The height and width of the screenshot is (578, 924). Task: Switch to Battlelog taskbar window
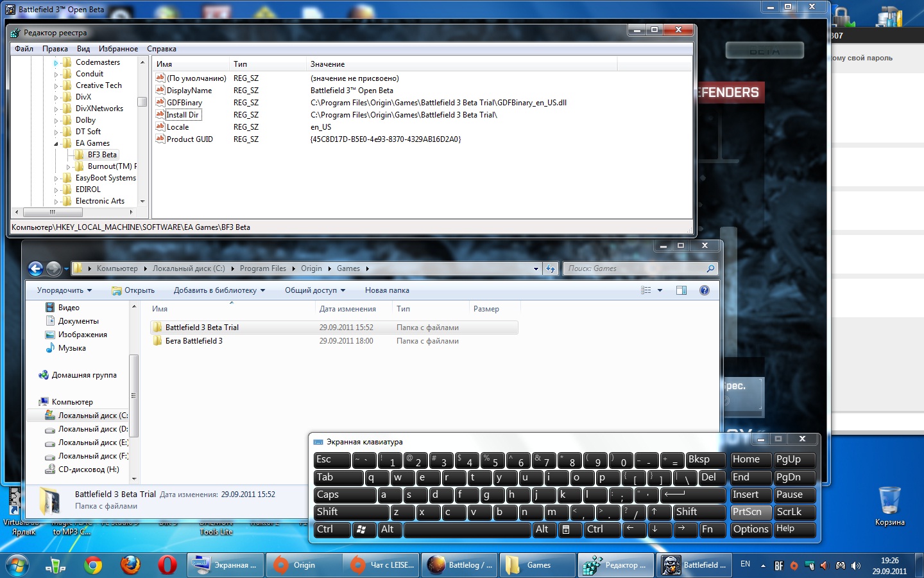pos(459,565)
